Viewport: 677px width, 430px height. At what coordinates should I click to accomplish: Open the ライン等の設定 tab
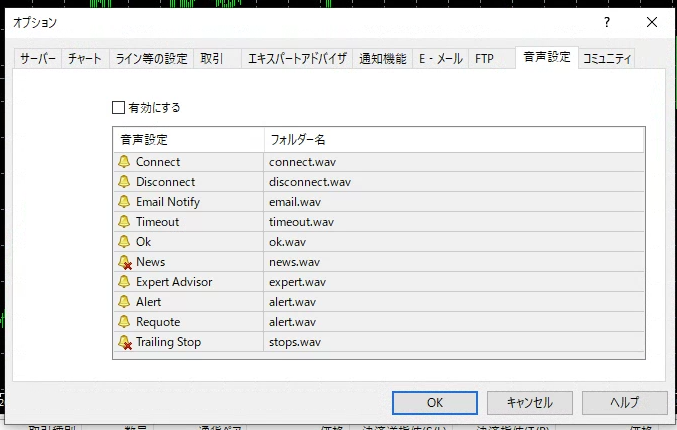(x=152, y=59)
